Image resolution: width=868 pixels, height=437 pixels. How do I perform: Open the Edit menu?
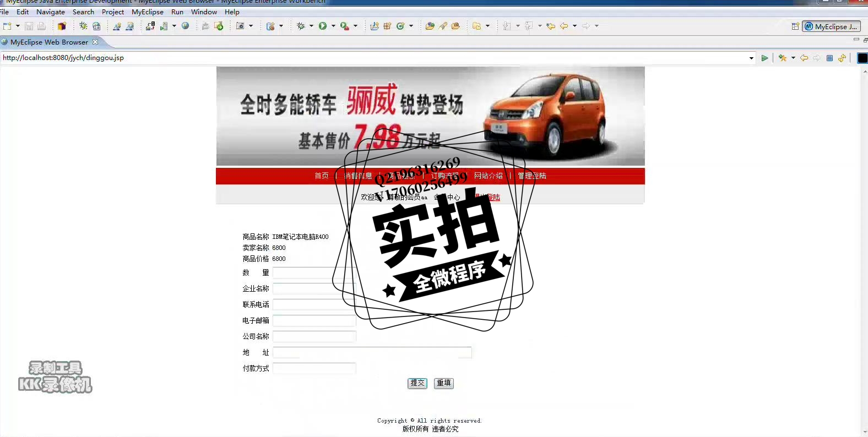click(23, 12)
